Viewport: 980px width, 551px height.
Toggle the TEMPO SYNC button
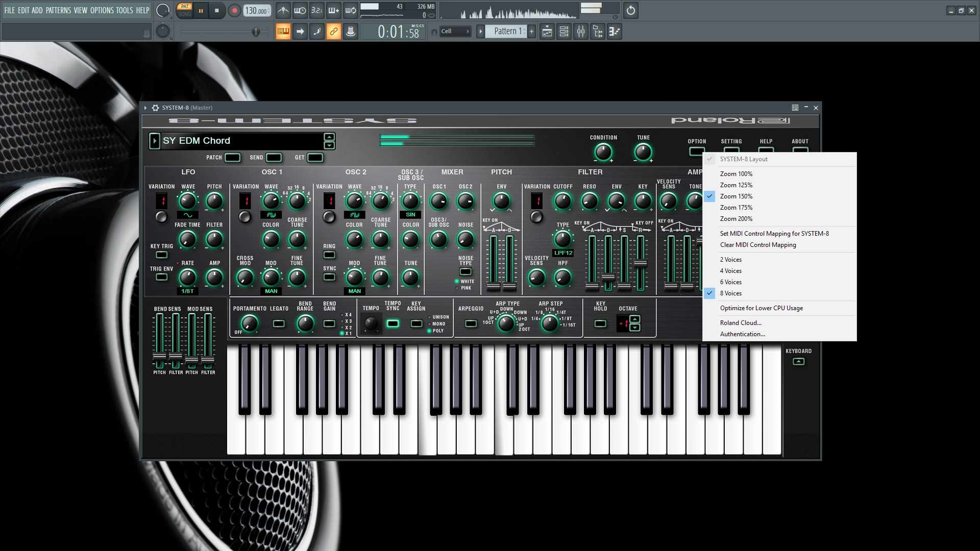[x=393, y=323]
